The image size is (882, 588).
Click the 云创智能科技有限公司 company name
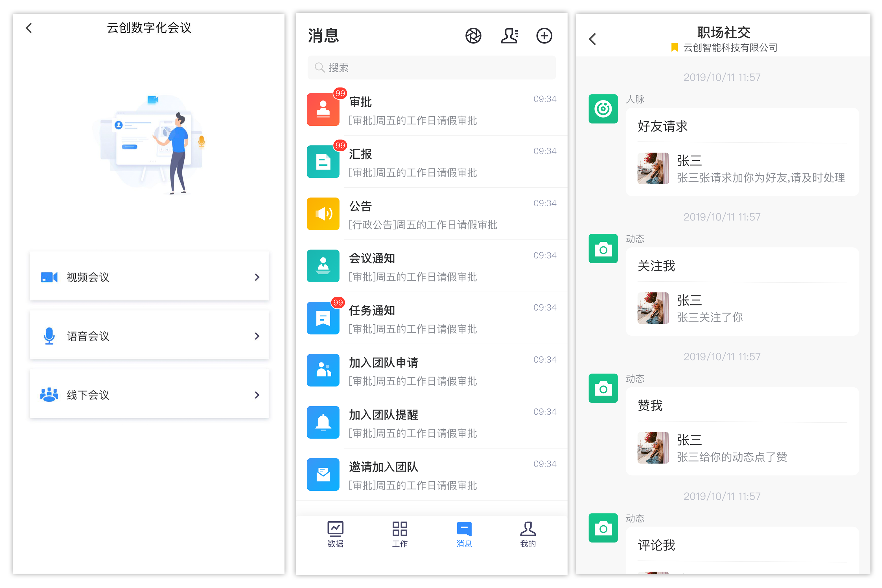[730, 48]
